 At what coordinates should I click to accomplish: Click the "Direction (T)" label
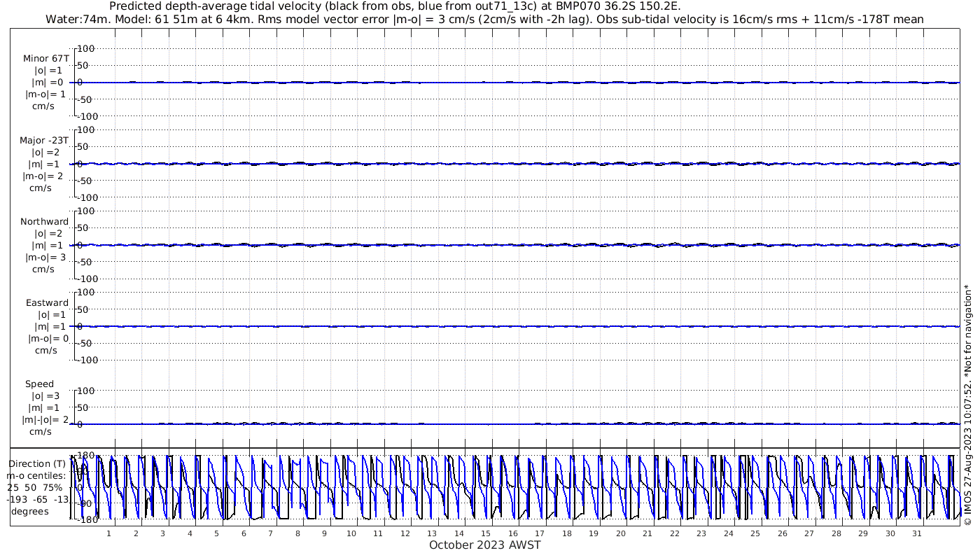coord(36,464)
